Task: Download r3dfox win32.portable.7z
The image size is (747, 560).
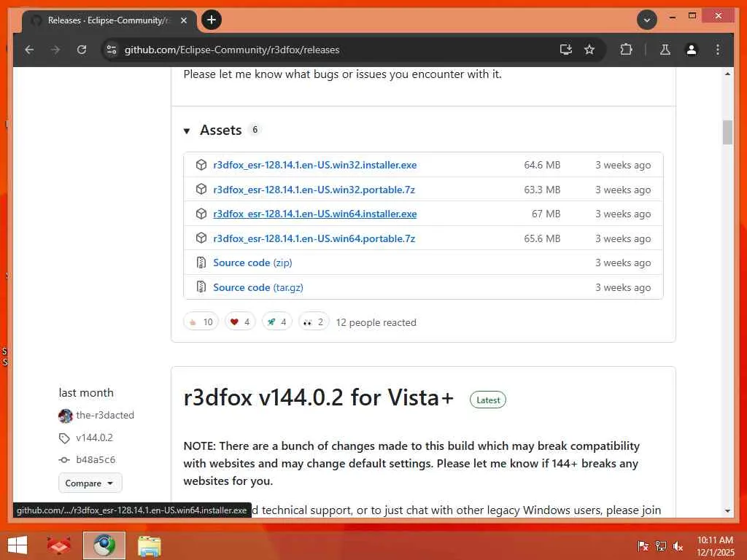Action: 314,190
